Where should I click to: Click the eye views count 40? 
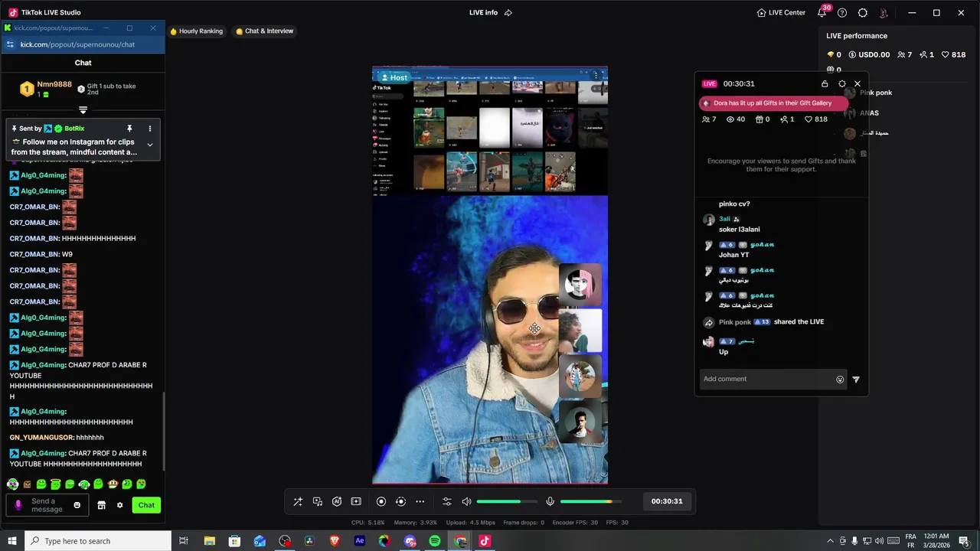click(x=736, y=119)
